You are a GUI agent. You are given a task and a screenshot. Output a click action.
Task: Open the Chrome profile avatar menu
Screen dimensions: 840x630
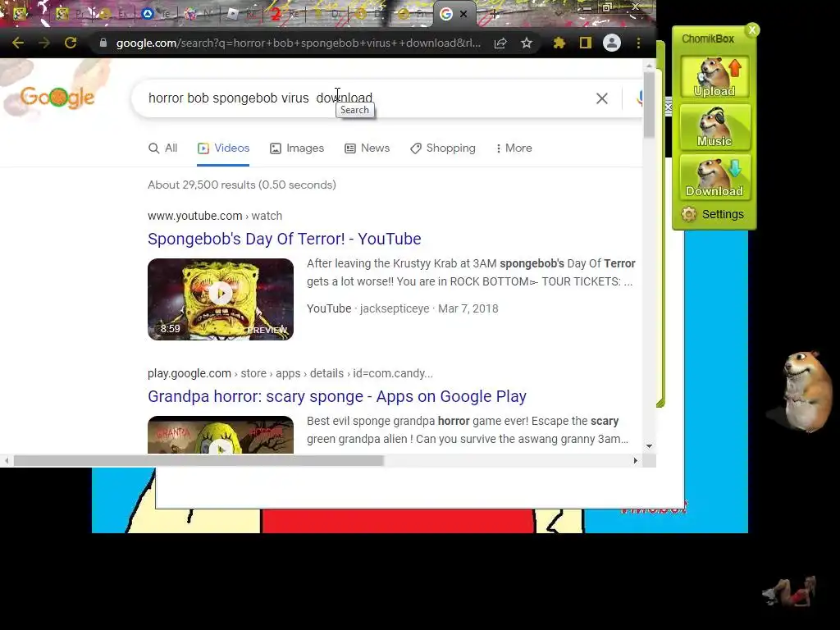tap(612, 43)
